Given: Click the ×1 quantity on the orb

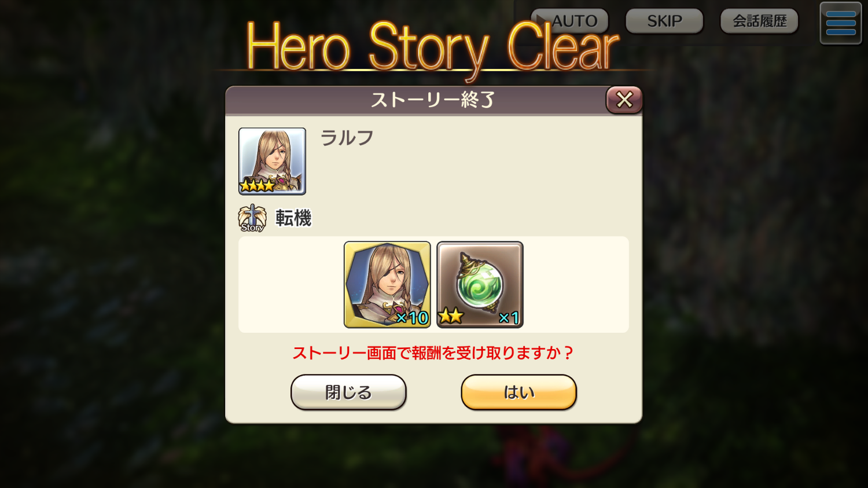Looking at the screenshot, I should coord(509,318).
